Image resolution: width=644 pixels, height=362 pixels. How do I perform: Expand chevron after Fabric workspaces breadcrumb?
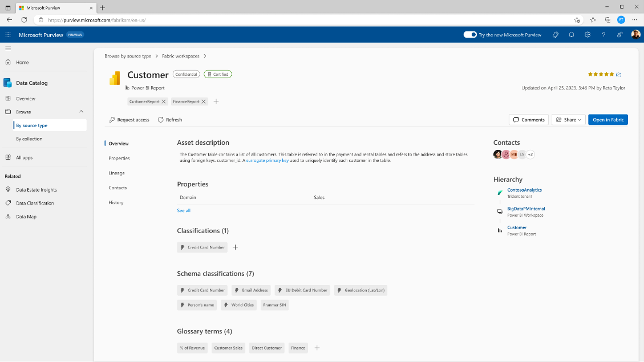pos(205,56)
